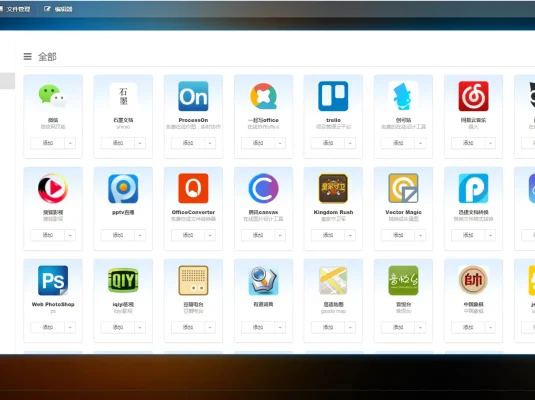Open the pptv直播 icon

[123, 188]
